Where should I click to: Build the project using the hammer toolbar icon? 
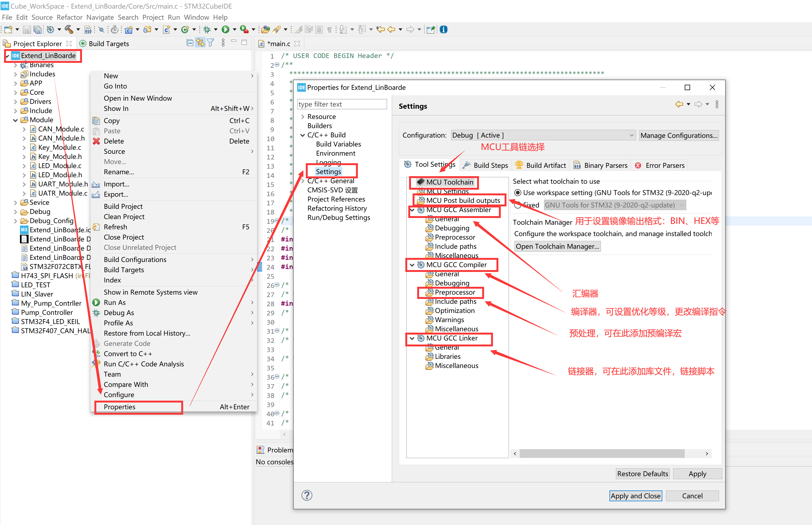tap(68, 29)
